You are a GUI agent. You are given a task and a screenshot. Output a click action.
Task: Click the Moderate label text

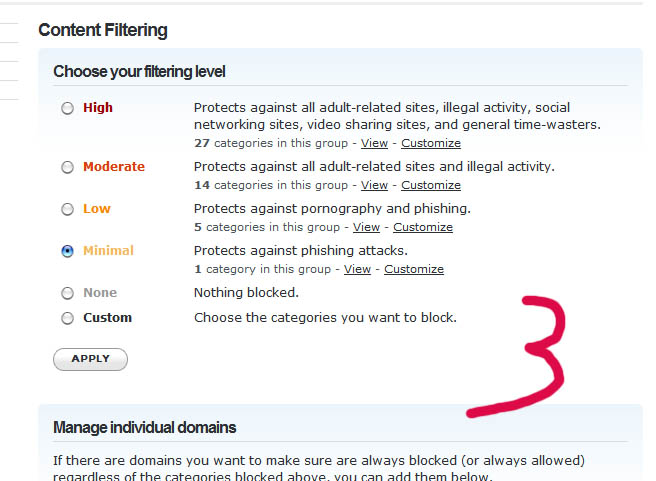(114, 167)
